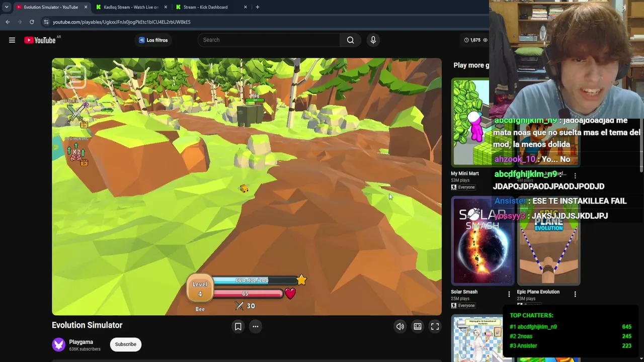Save game with the bookmark icon

coord(238,327)
